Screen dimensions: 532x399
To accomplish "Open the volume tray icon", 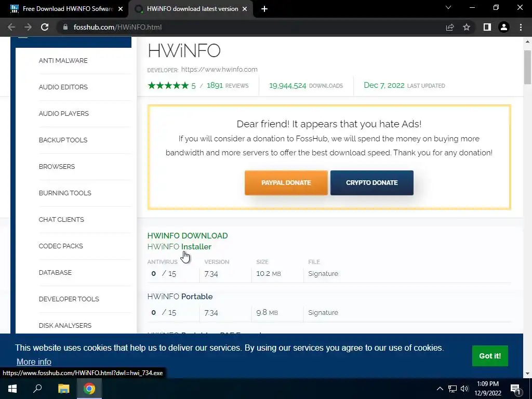I will point(464,389).
